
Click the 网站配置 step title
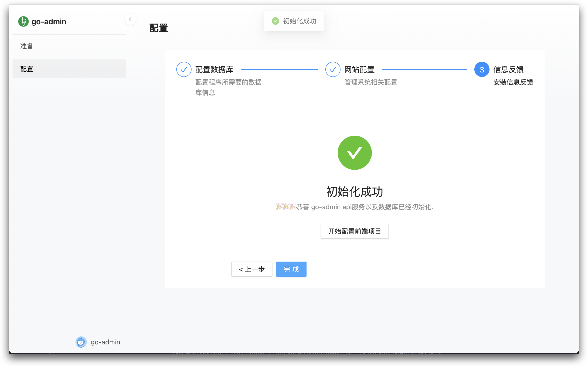(x=359, y=69)
